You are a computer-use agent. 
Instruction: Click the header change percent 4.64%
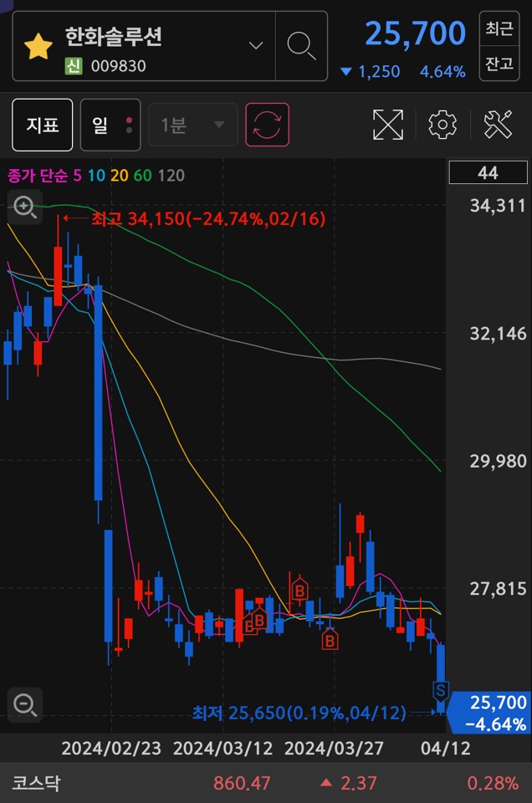(442, 72)
